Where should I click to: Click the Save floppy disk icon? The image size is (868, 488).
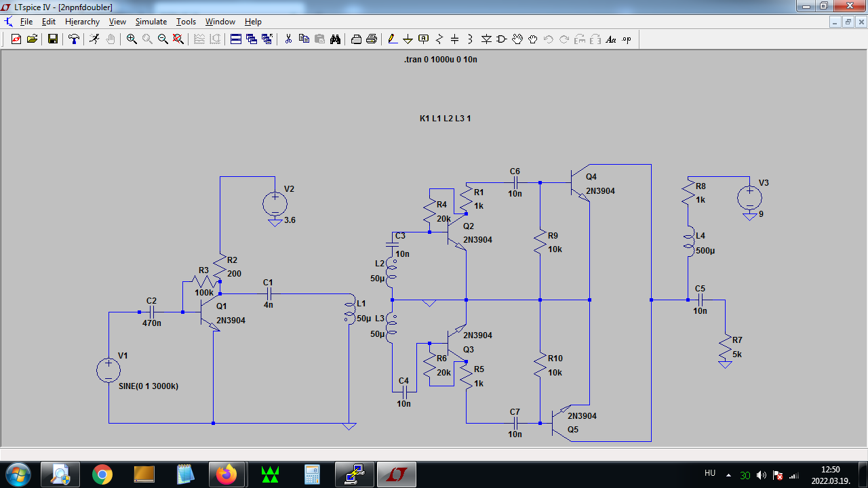point(53,39)
